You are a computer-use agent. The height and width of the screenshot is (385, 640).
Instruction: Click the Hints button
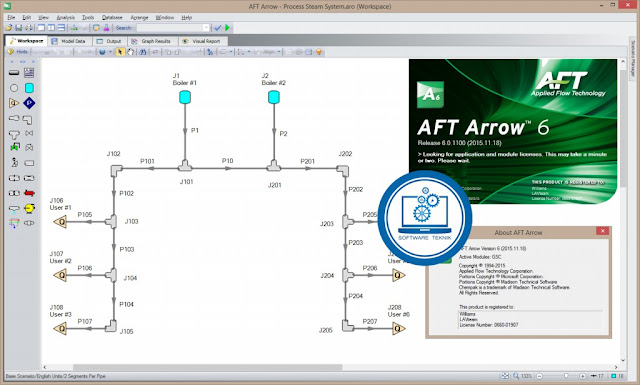18,52
